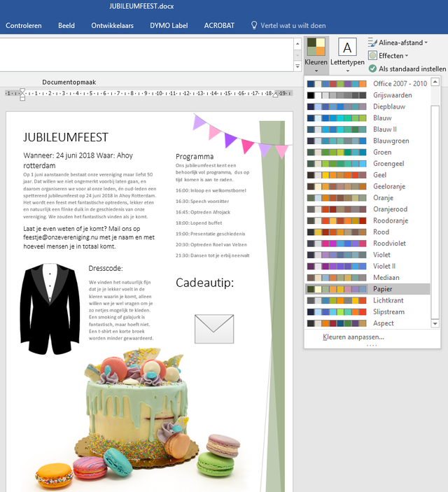Click the '18:00: Lopend buffet' line
This screenshot has height=492, width=448.
[199, 223]
